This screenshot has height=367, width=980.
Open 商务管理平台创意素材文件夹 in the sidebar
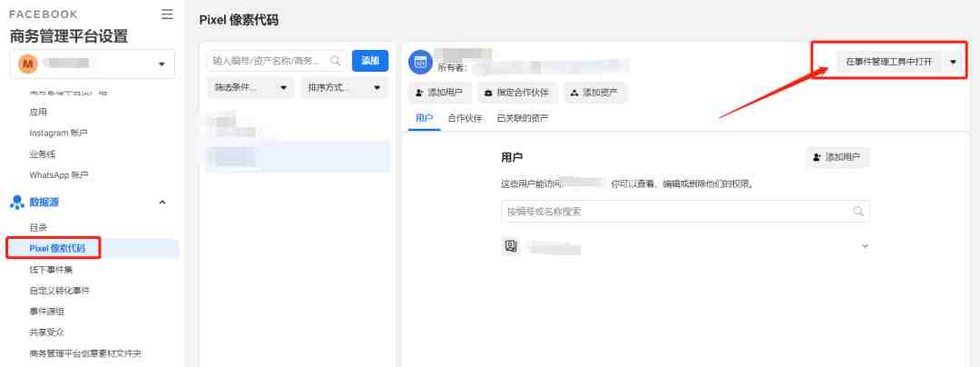tap(85, 353)
